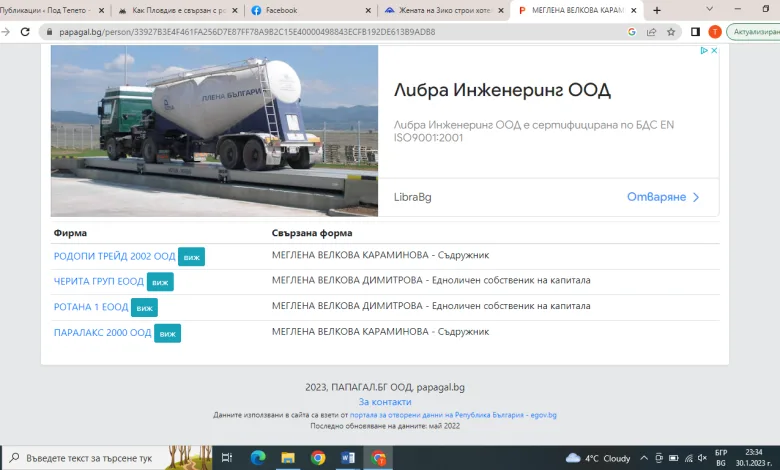This screenshot has width=780, height=470.
Task: Close the Жената на Зико tab
Action: click(501, 10)
